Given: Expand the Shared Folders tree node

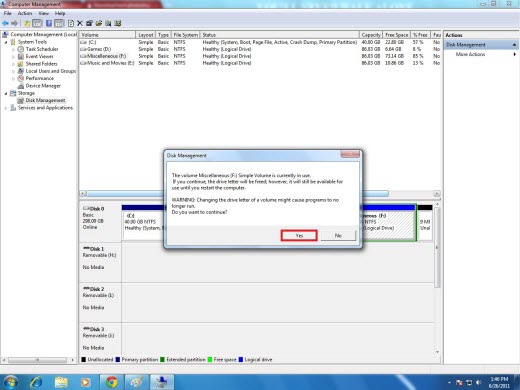Looking at the screenshot, I should (14, 64).
